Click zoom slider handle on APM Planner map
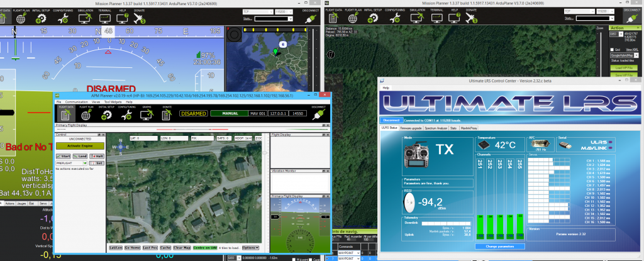644x261 pixels. (265, 153)
